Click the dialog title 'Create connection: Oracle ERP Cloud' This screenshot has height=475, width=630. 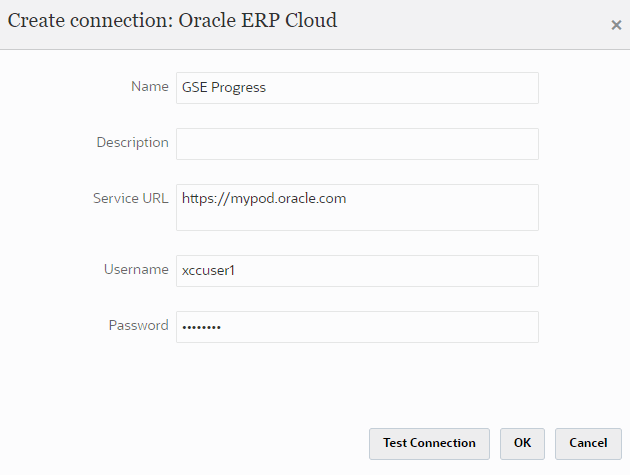(172, 20)
